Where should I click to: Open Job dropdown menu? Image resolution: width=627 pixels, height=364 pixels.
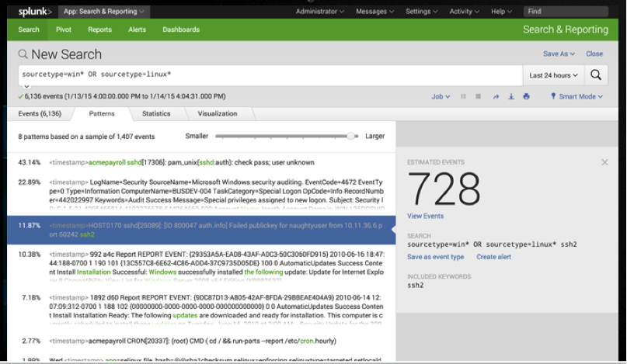[x=441, y=97]
